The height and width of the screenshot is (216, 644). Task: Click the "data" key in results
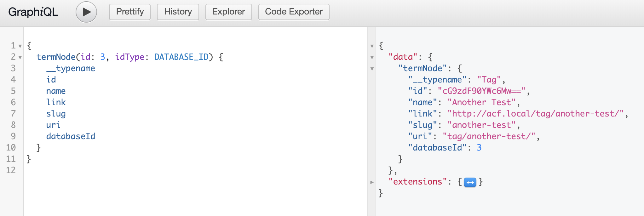403,57
